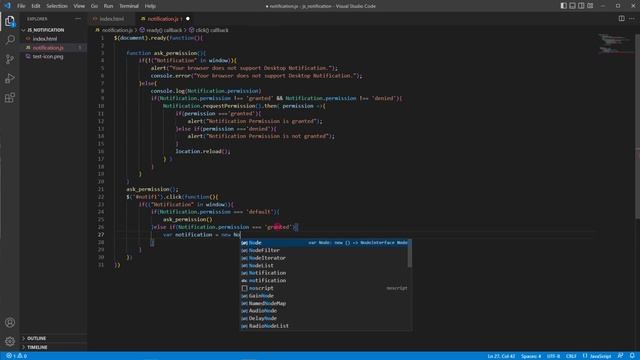Open the Run and Debug view
The width and height of the screenshot is (640, 360).
click(x=10, y=78)
